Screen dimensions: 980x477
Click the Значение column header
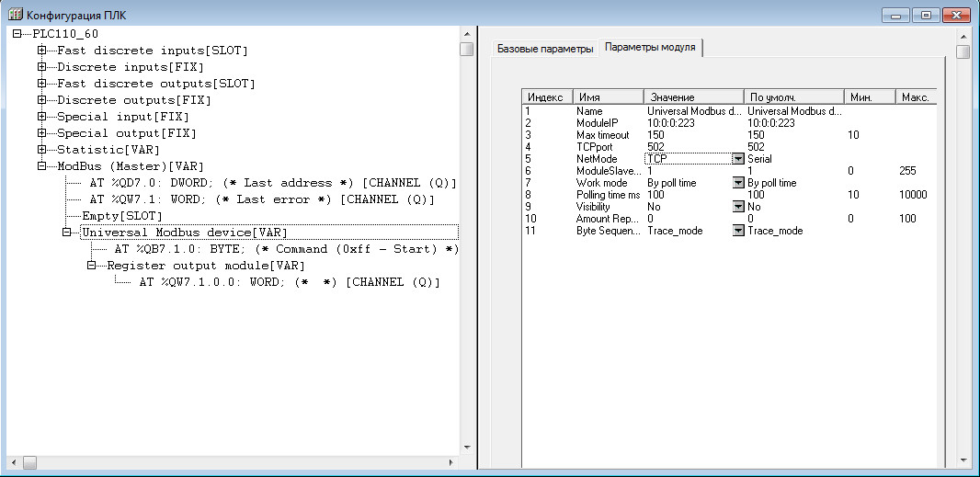coord(692,97)
